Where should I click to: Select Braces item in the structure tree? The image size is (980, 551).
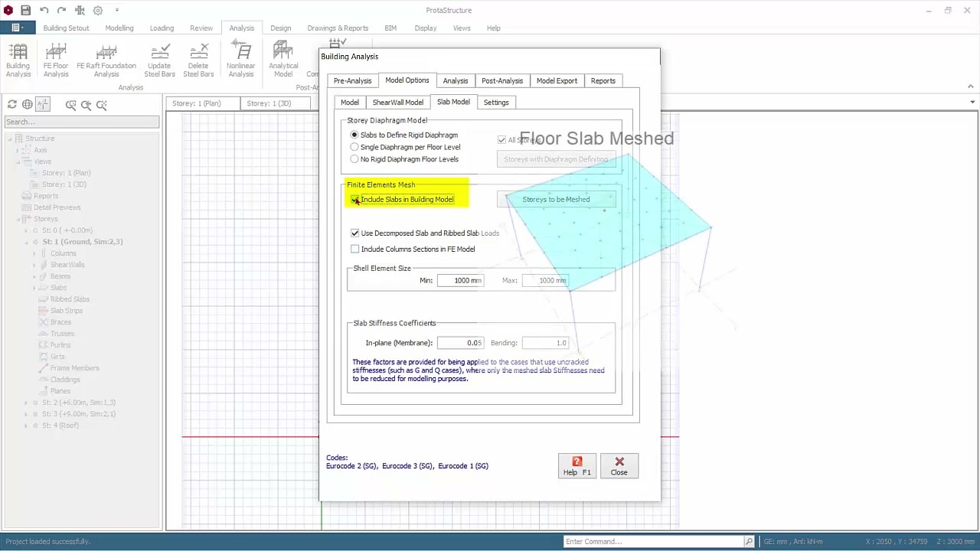[x=60, y=322]
